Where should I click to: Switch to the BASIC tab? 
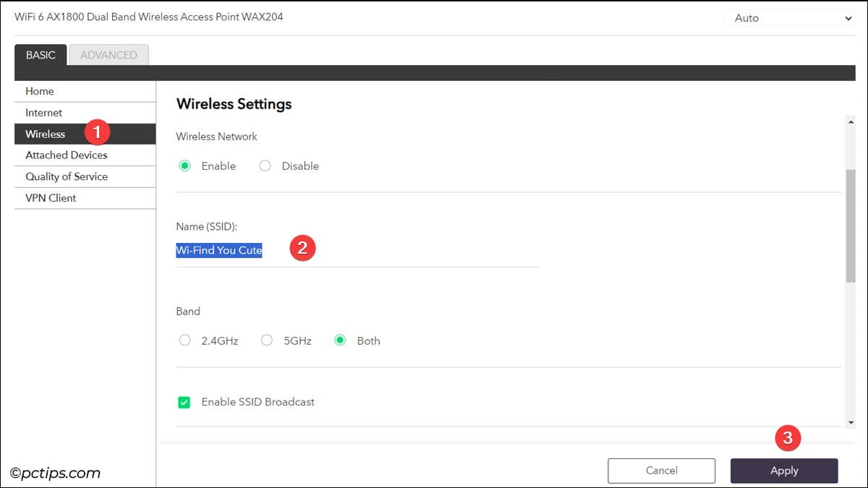pyautogui.click(x=41, y=55)
